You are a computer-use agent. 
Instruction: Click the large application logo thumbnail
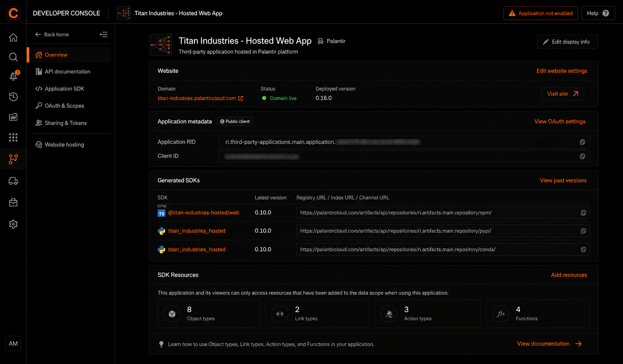[x=161, y=45]
